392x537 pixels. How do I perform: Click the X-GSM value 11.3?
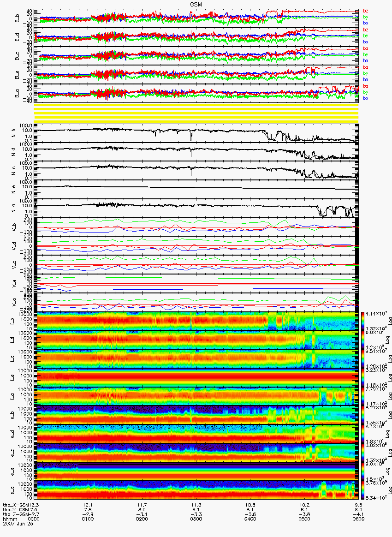[196, 506]
